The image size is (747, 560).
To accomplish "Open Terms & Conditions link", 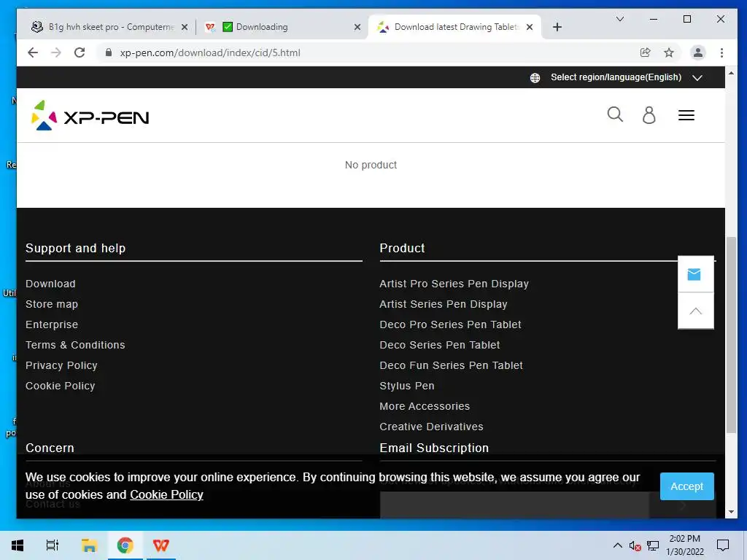I will 75,345.
